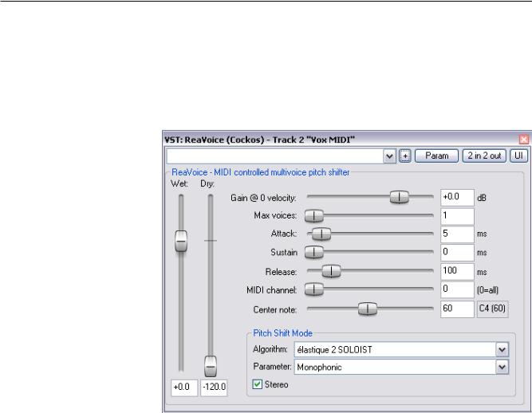Click the 2 in 2 out routing button
The width and height of the screenshot is (532, 413).
[x=484, y=156]
